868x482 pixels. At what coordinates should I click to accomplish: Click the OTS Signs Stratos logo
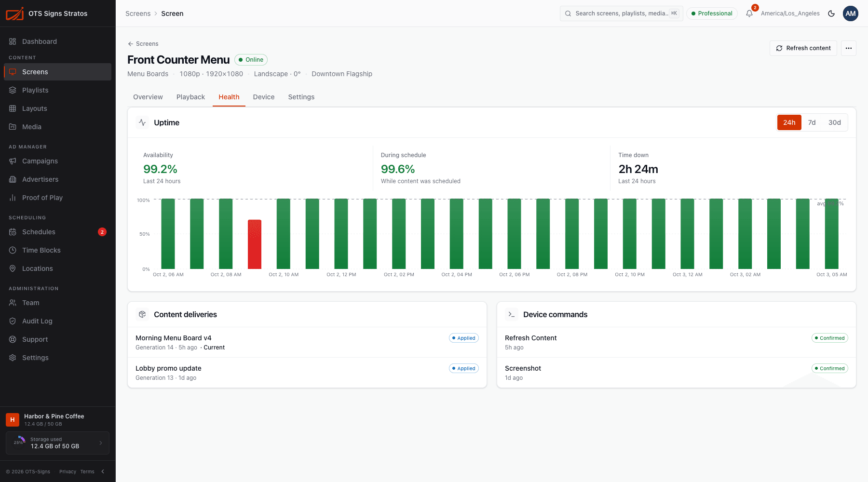click(15, 13)
